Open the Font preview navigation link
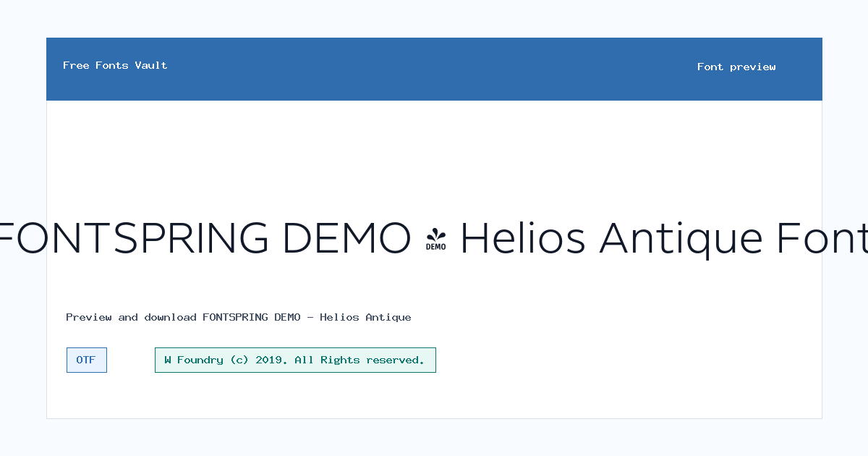 [736, 67]
